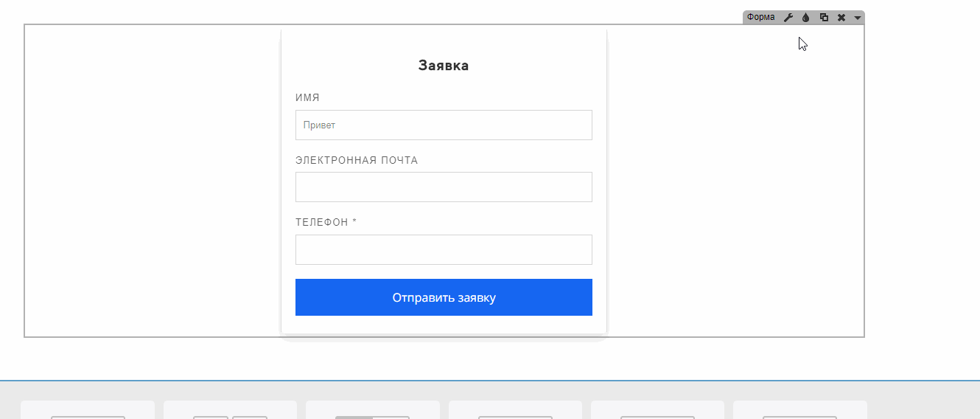This screenshot has height=419, width=980.
Task: Select the Заявка form heading
Action: click(x=444, y=66)
